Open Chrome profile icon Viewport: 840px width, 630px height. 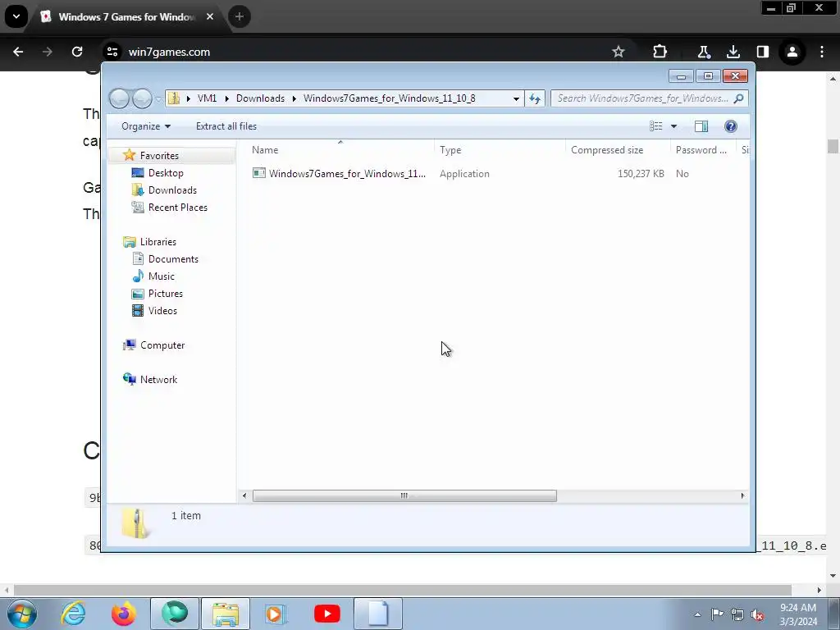coord(792,52)
